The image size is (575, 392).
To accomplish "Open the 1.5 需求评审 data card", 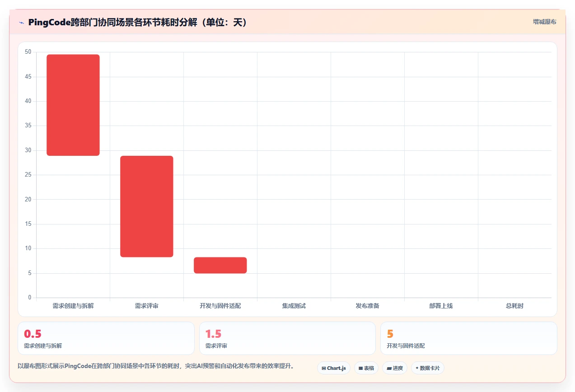I will 287,338.
